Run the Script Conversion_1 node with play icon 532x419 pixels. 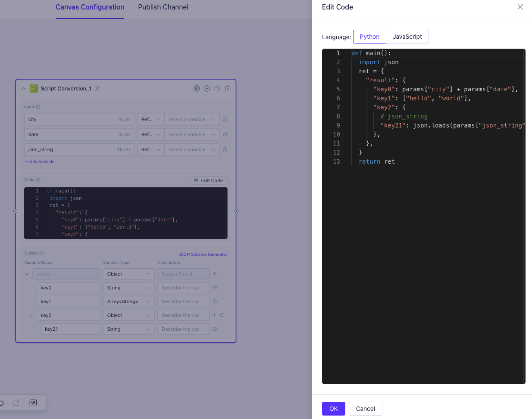pos(207,88)
